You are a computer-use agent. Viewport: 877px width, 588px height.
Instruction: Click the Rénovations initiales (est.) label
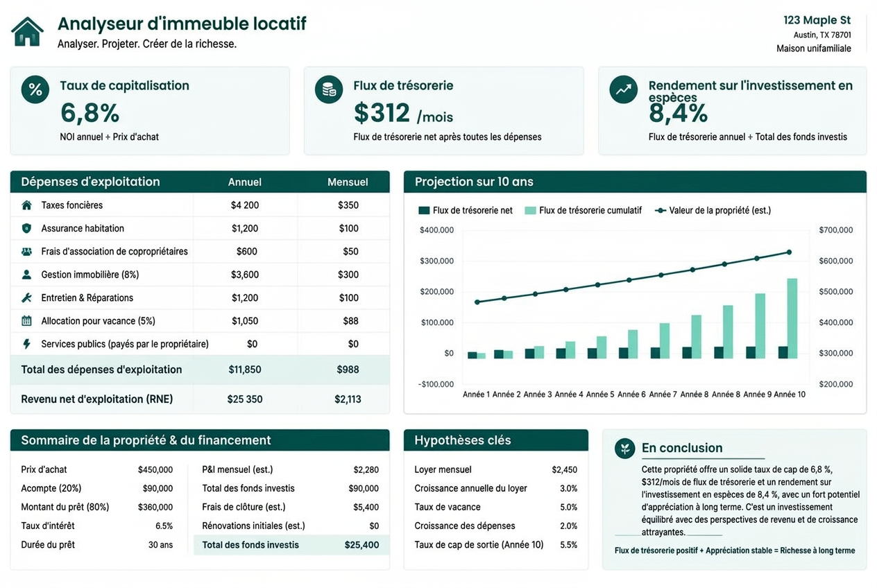[x=253, y=526]
